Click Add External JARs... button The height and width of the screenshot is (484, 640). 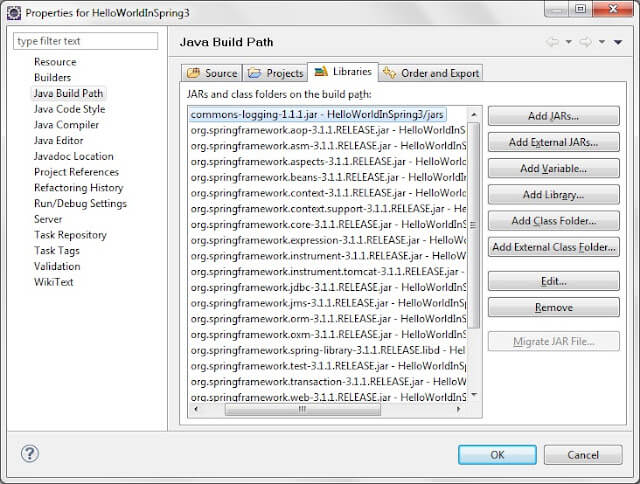click(x=553, y=142)
